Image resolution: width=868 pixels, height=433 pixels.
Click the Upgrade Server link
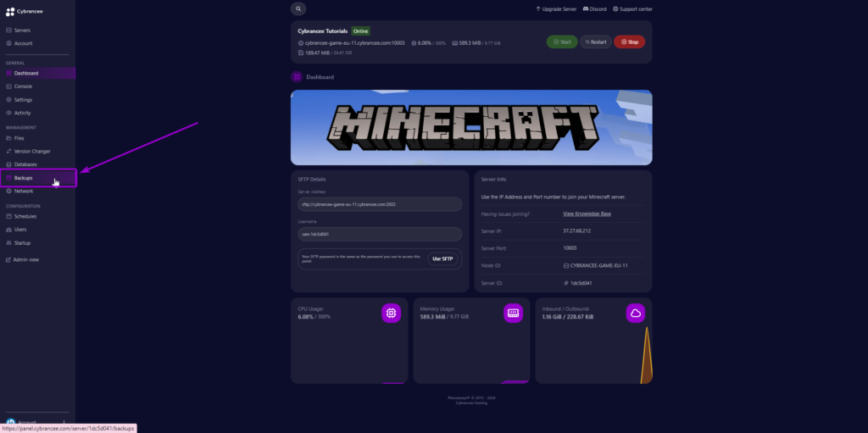coord(556,8)
